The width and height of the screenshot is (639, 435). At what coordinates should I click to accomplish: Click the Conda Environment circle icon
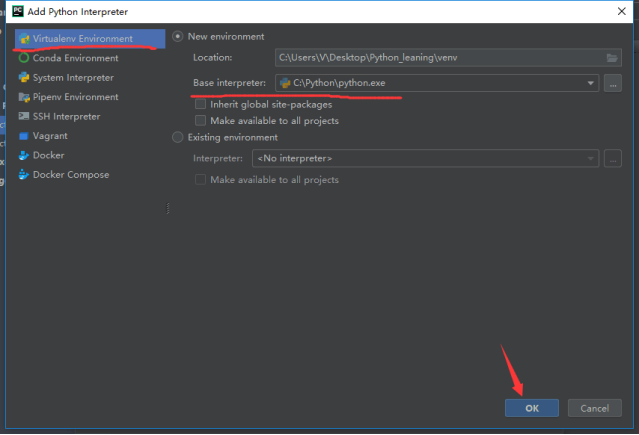[x=24, y=58]
